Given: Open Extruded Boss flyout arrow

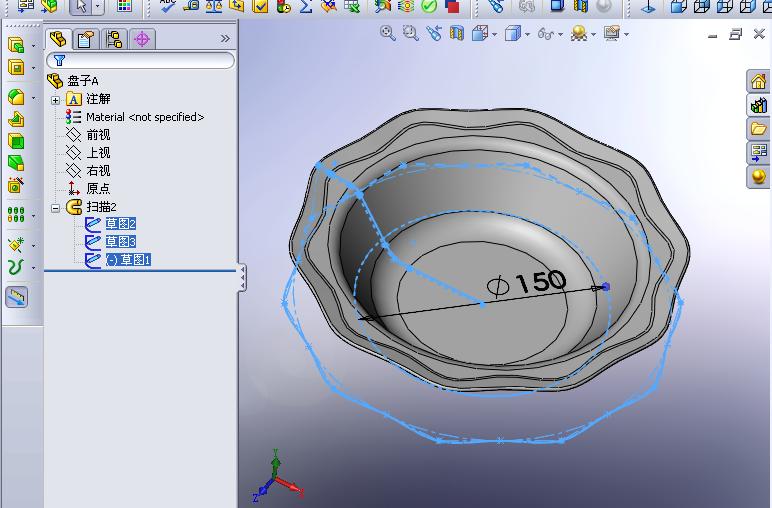Looking at the screenshot, I should pyautogui.click(x=33, y=46).
